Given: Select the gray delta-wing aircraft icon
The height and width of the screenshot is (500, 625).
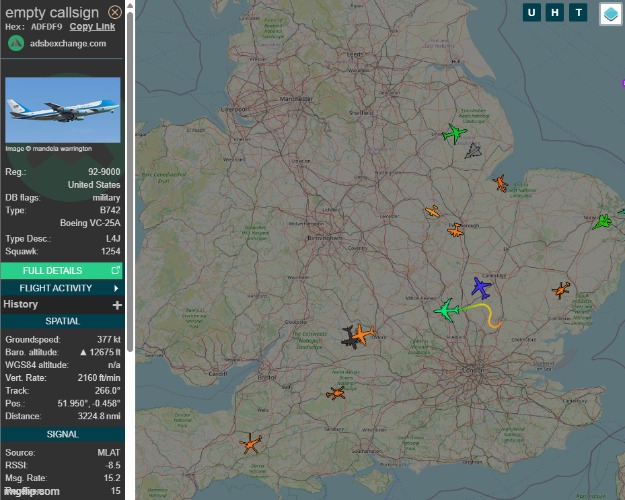Looking at the screenshot, I should (x=473, y=151).
